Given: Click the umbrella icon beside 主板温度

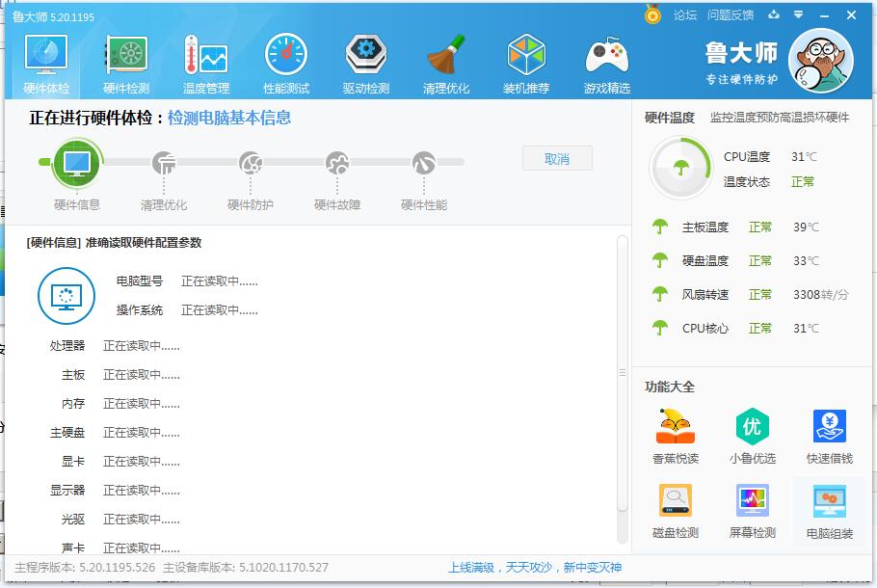Looking at the screenshot, I should (660, 227).
